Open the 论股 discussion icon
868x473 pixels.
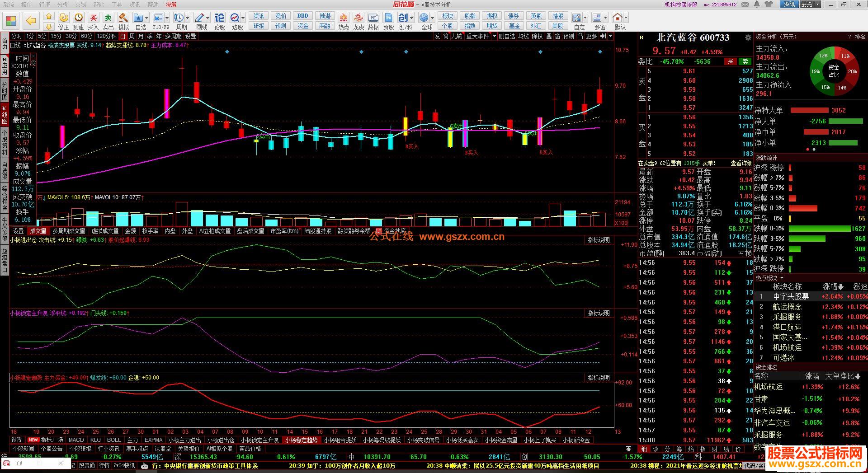pos(219,18)
